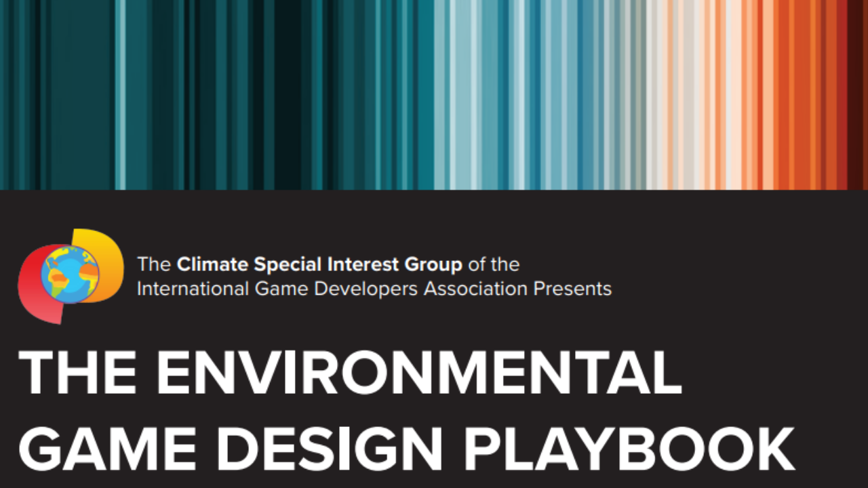The height and width of the screenshot is (488, 868).
Task: Click the dark red stripe at far right
Action: coord(856,95)
